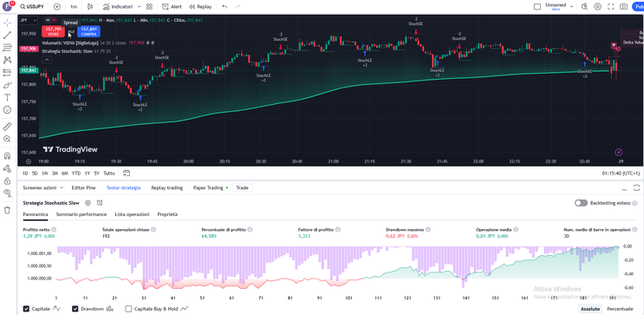Collapse the indicator legend chevron

[47, 60]
